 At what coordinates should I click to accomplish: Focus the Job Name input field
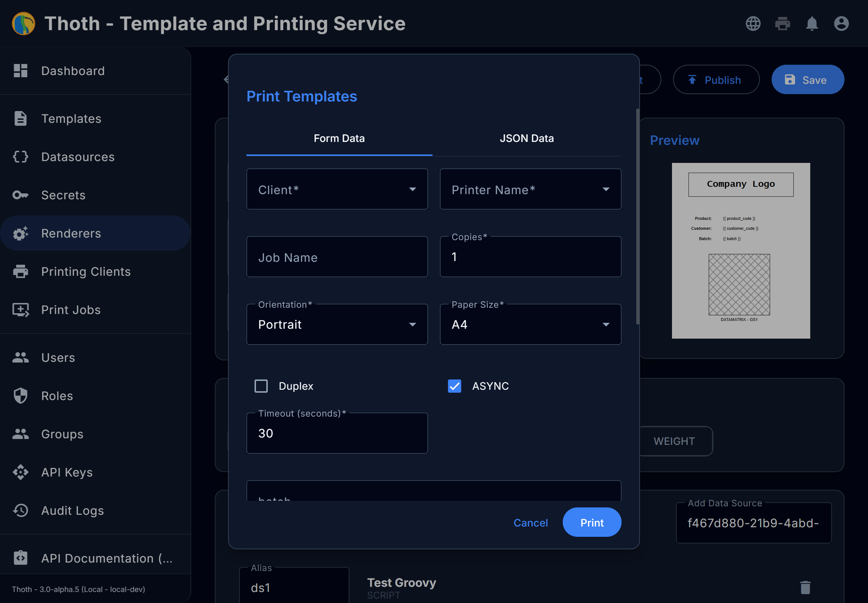point(337,257)
